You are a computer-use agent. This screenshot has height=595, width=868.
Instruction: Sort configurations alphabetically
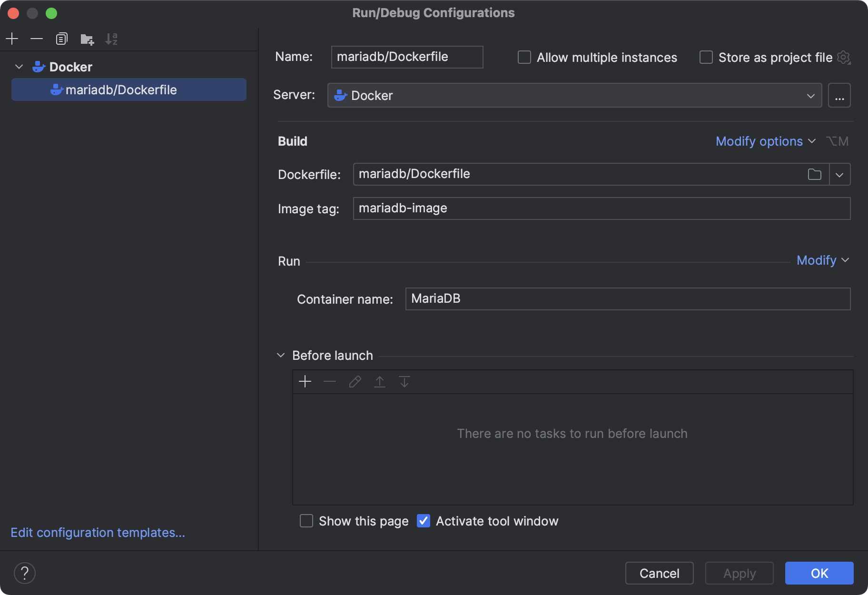click(x=112, y=39)
